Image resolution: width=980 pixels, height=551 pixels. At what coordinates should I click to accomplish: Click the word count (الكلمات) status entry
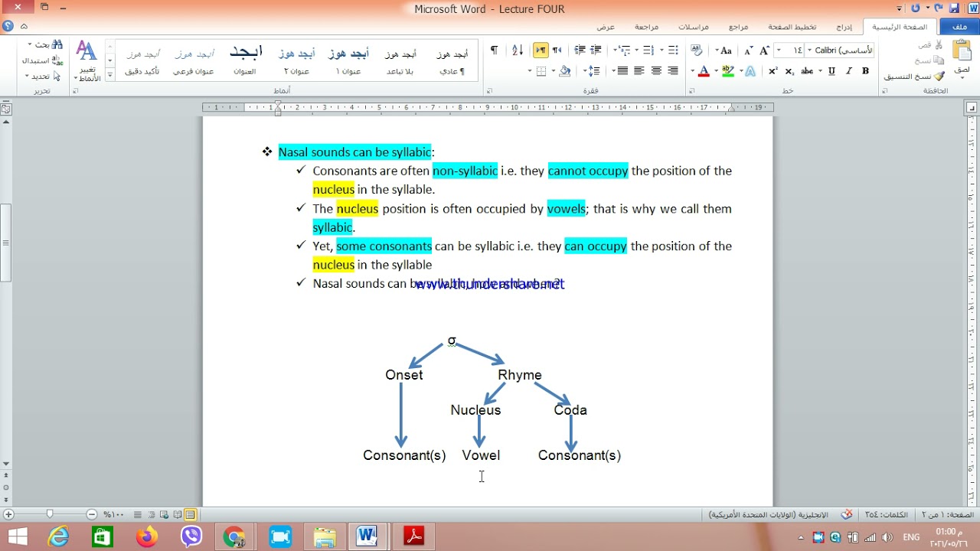[885, 515]
